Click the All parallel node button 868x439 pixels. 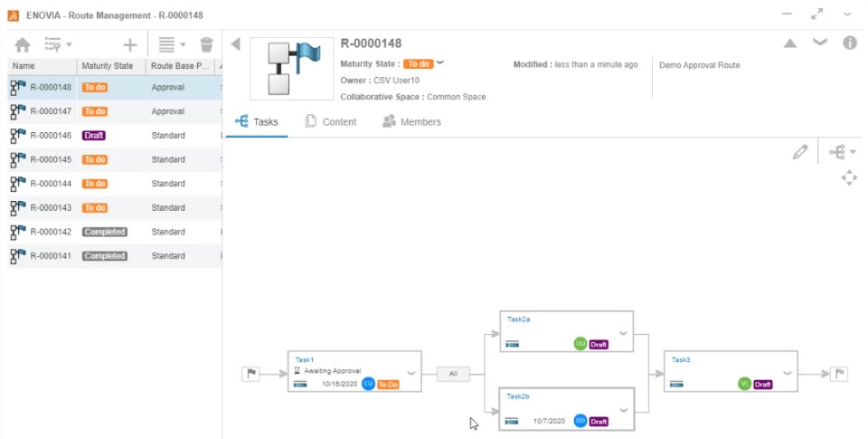453,374
